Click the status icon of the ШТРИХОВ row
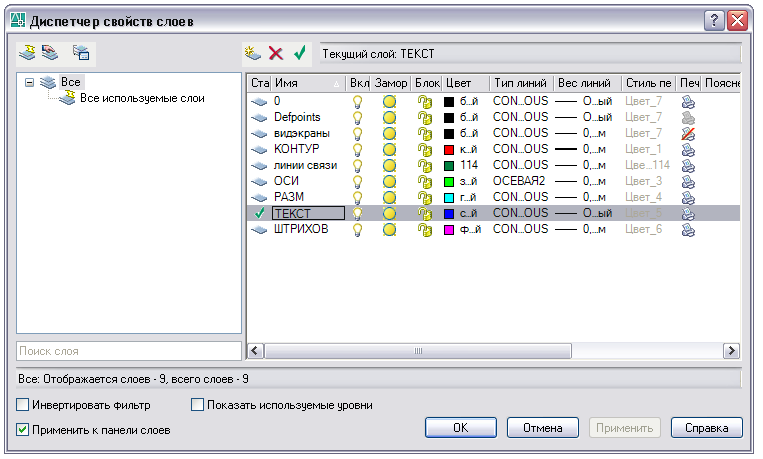The image size is (763, 459). coord(259,230)
